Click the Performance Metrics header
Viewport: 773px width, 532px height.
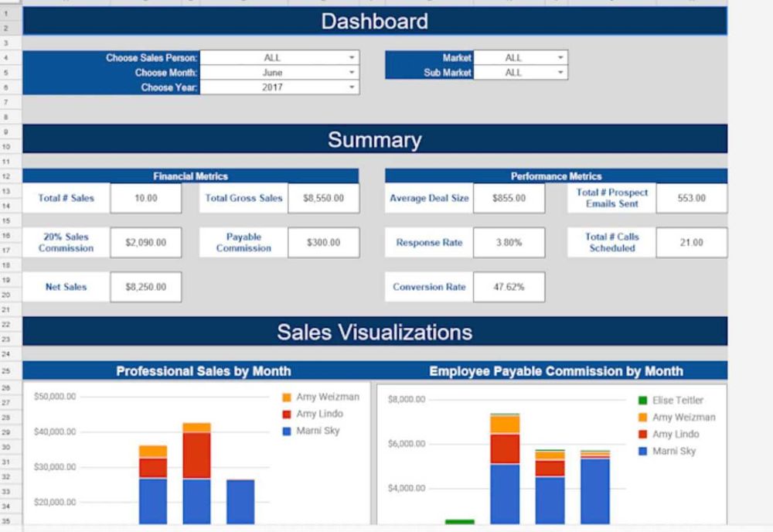[x=556, y=176]
